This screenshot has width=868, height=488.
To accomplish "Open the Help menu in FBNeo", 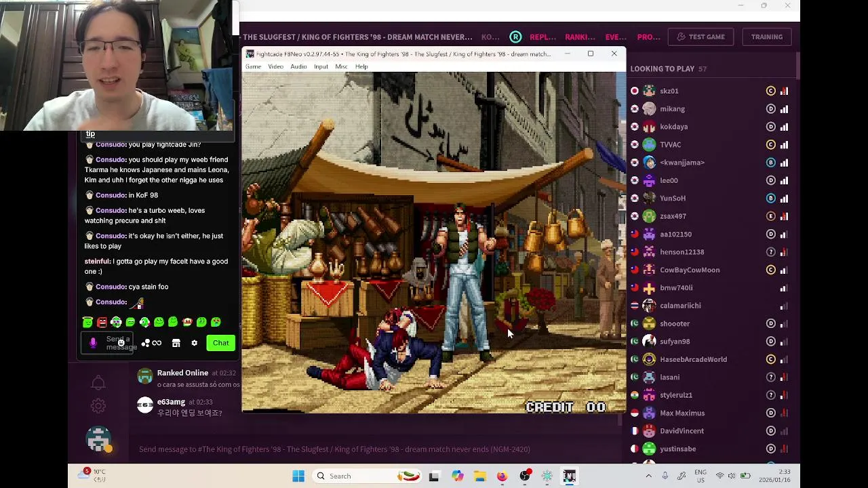I will pos(361,66).
